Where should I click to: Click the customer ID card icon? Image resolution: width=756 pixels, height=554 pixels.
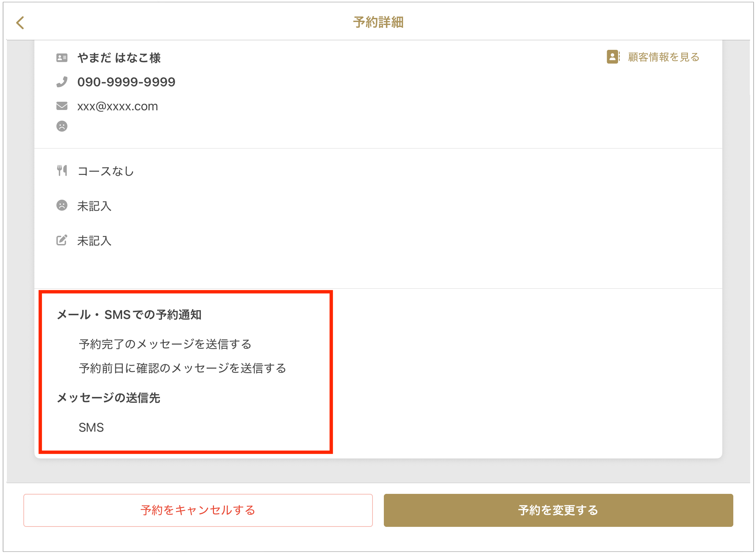62,58
